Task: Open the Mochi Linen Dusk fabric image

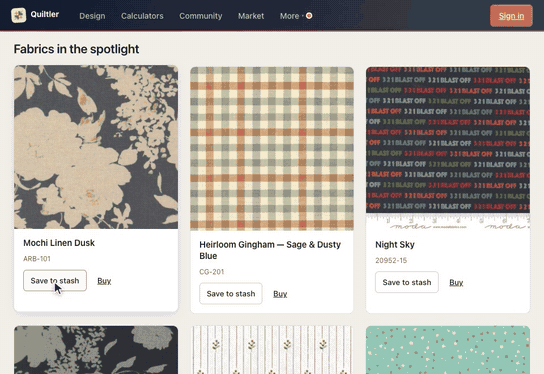Action: [96, 147]
